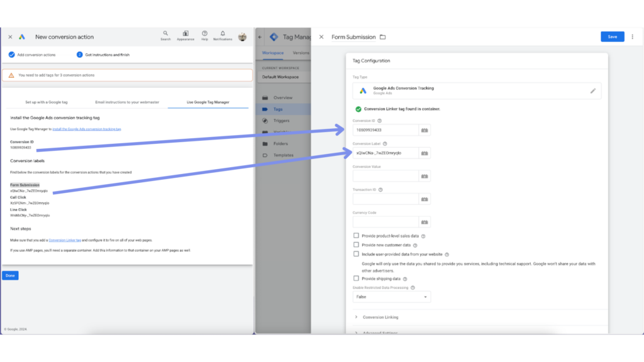
Task: Click the Done button
Action: pyautogui.click(x=10, y=275)
